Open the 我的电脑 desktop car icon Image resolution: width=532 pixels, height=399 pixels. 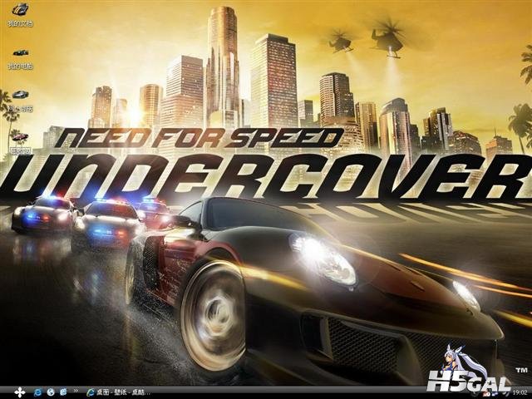pos(21,52)
